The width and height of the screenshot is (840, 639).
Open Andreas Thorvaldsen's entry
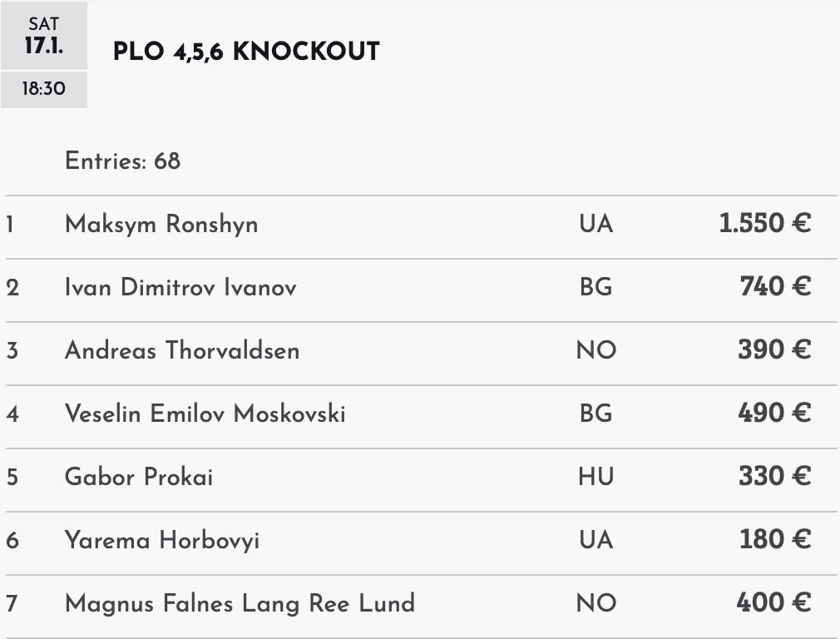click(x=182, y=350)
